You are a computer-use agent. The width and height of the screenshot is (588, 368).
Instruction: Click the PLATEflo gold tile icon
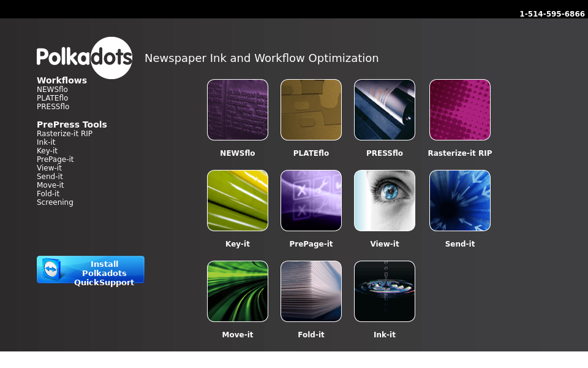(311, 110)
